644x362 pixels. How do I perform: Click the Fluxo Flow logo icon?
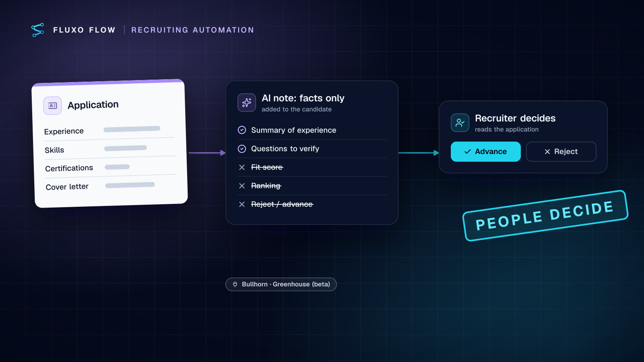38,30
